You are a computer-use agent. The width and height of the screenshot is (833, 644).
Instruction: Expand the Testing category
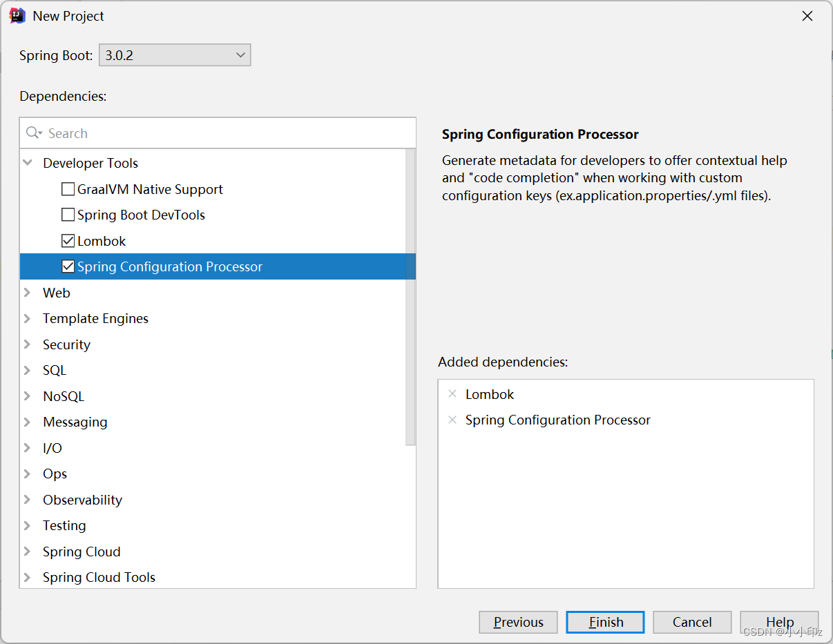(28, 525)
